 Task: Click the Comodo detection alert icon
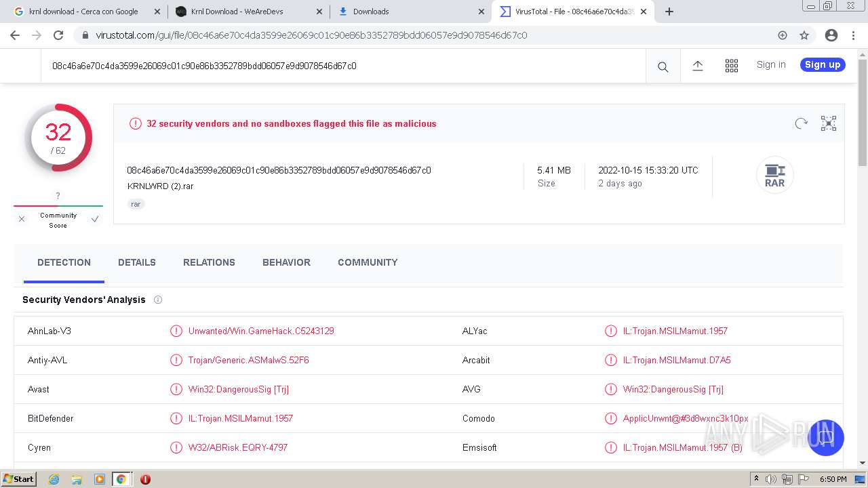tap(611, 418)
